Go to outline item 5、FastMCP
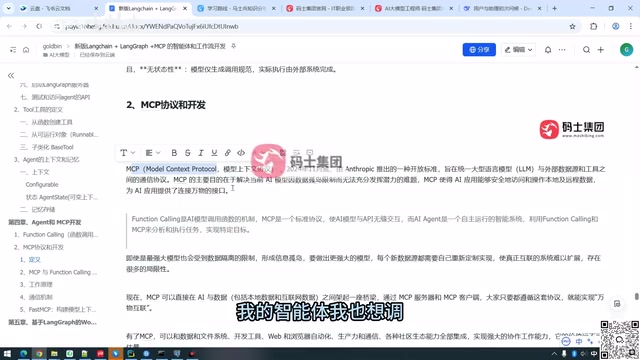The image size is (640, 360). point(58,309)
